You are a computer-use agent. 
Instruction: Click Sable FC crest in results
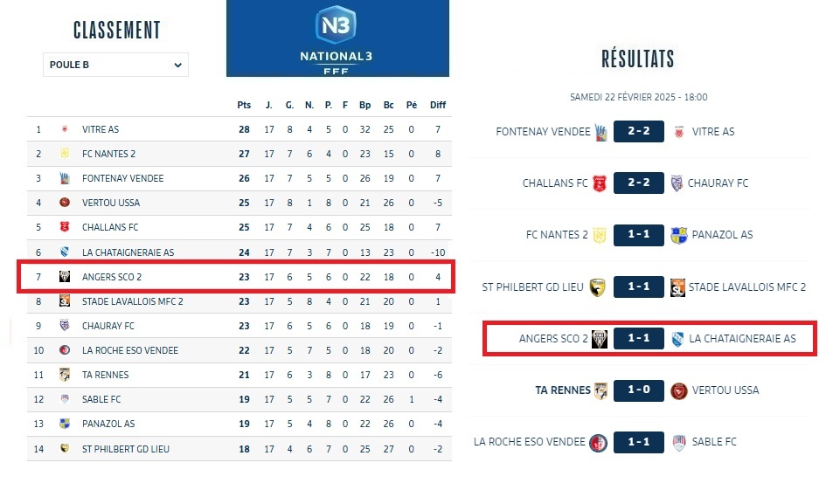click(x=679, y=442)
